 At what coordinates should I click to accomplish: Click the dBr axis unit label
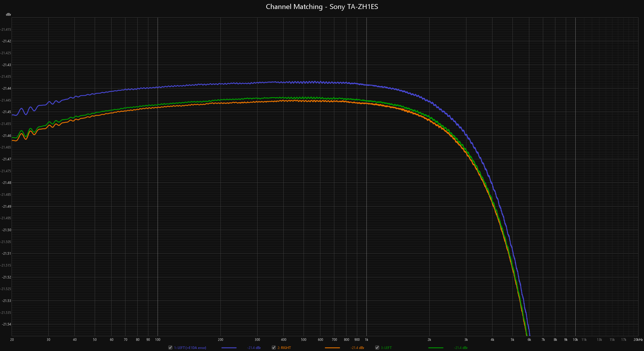pyautogui.click(x=8, y=15)
